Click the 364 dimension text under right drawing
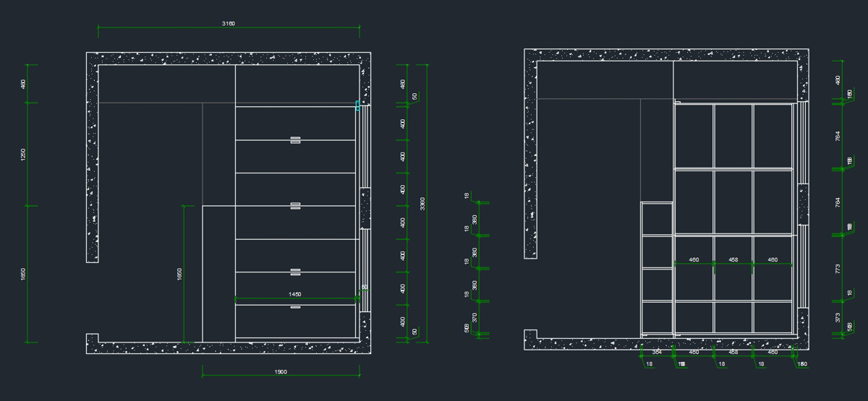Screen dimensions: 868x401 click(657, 352)
